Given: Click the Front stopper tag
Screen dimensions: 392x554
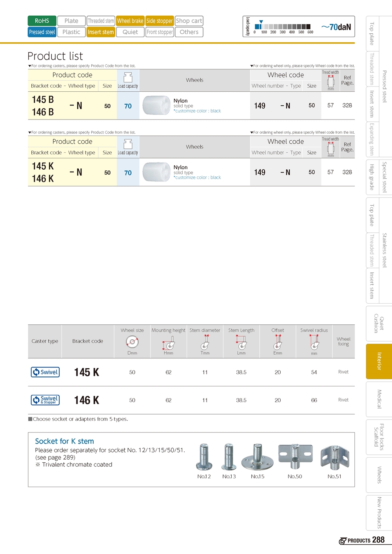Looking at the screenshot, I should [160, 32].
